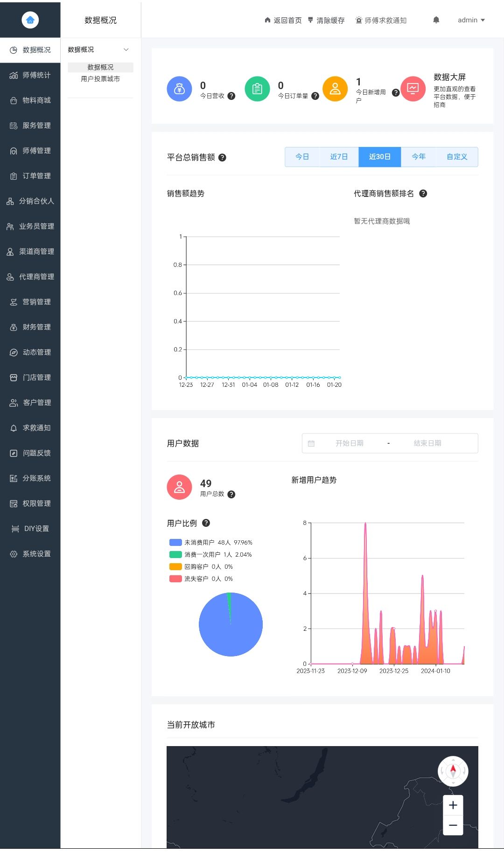
Task: Click the 今日营收 money bag icon
Action: pos(179,89)
